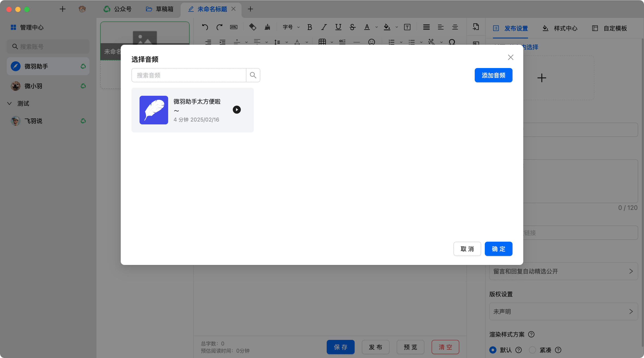Viewport: 644px width, 358px height.
Task: Focus the 搜索音频 input field
Action: click(189, 75)
